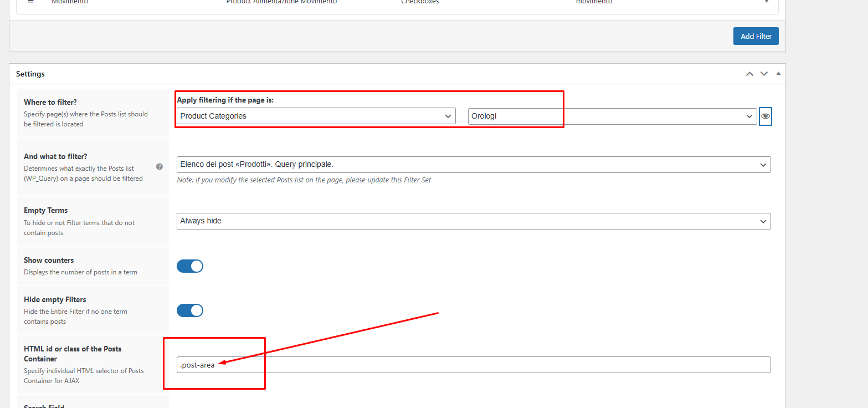Open the Empty Terms 'Always hide' dropdown
868x408 pixels.
tap(474, 221)
